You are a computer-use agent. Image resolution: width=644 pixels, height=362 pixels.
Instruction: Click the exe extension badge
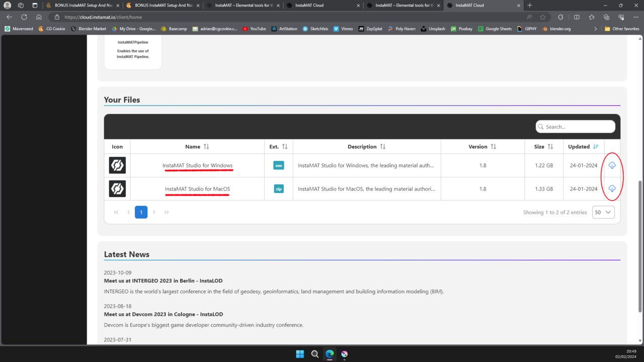pos(278,165)
